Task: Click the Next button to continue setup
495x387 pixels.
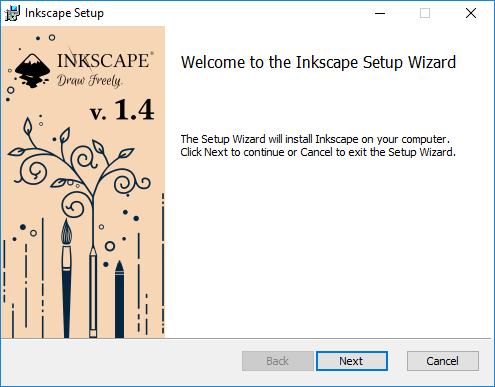Action: [352, 361]
